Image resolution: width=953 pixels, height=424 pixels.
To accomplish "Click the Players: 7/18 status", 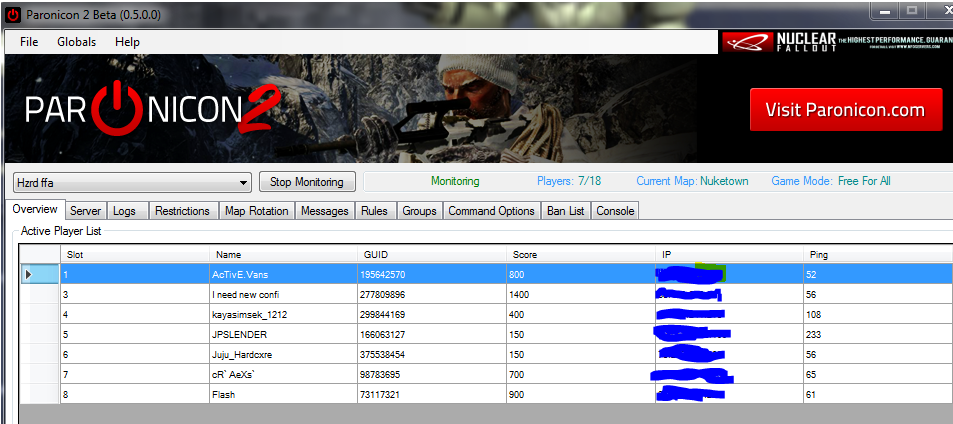I will tap(569, 181).
